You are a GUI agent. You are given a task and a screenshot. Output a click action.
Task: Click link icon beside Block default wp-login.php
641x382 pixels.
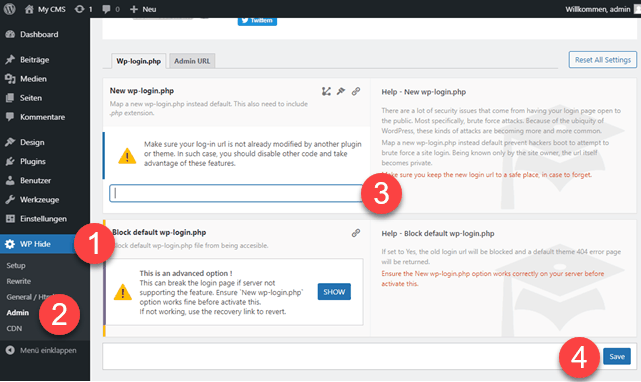pyautogui.click(x=356, y=233)
